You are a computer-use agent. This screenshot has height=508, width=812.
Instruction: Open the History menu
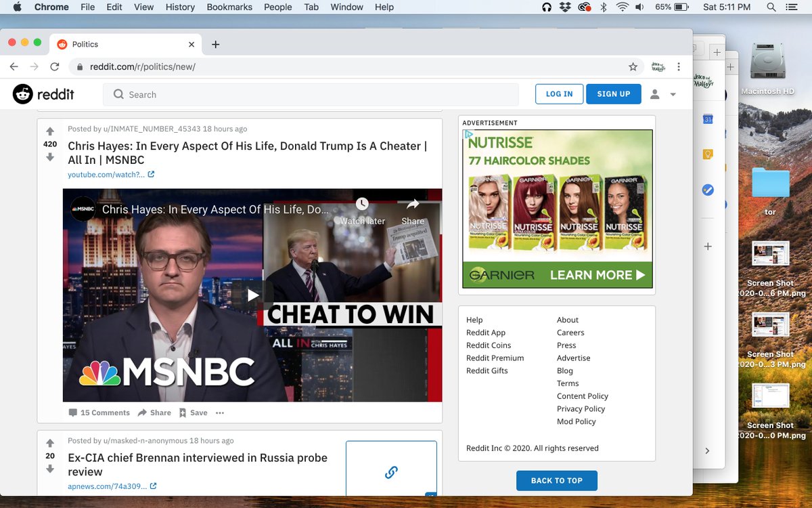point(180,7)
